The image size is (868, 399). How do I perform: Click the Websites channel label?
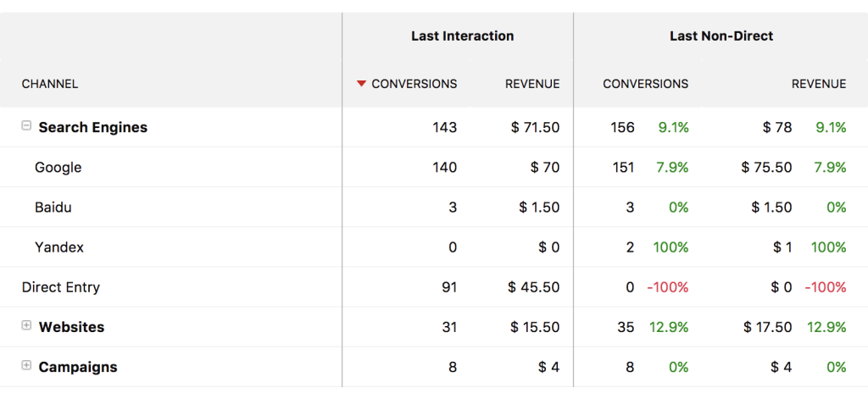(x=72, y=327)
